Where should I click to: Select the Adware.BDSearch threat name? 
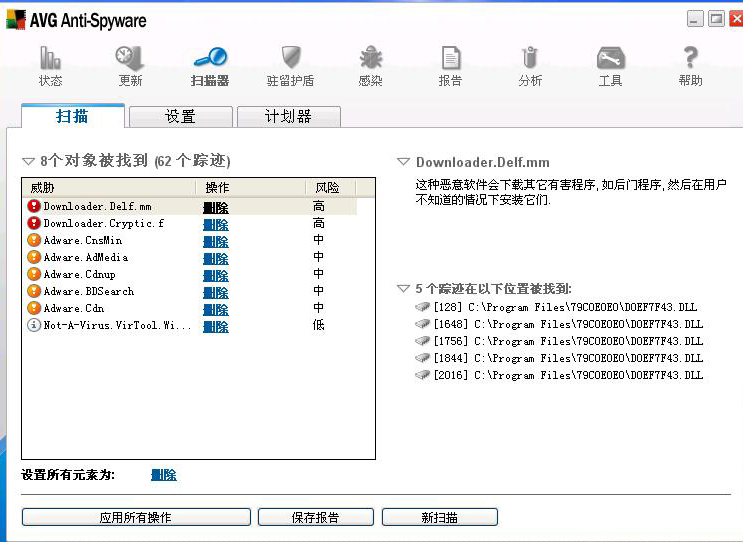click(x=89, y=291)
